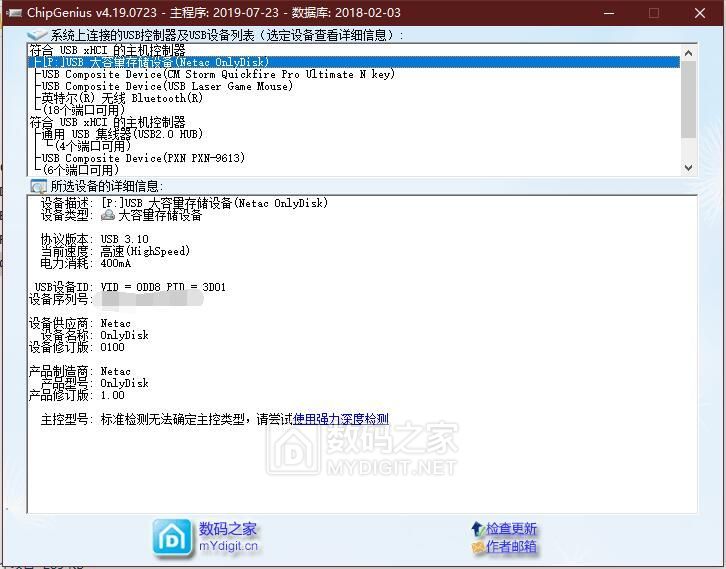Open the mYdigit.cn house logo icon
The height and width of the screenshot is (569, 726).
pos(172,538)
